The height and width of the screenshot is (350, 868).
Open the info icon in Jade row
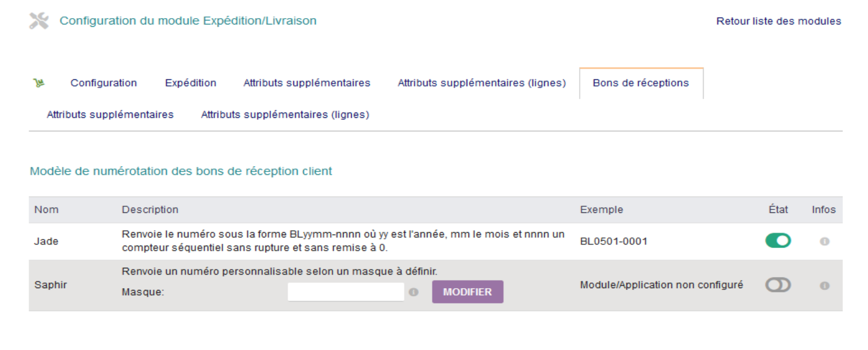tap(824, 241)
